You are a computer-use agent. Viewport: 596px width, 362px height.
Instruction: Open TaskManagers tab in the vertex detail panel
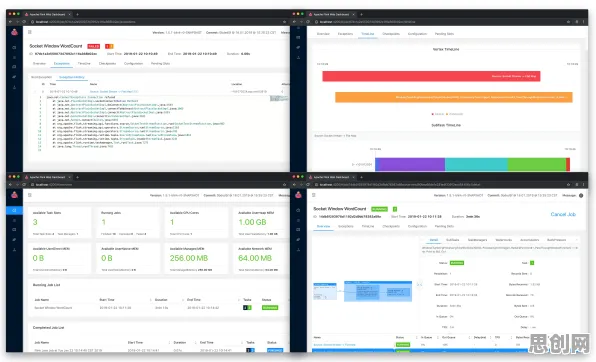coord(477,240)
